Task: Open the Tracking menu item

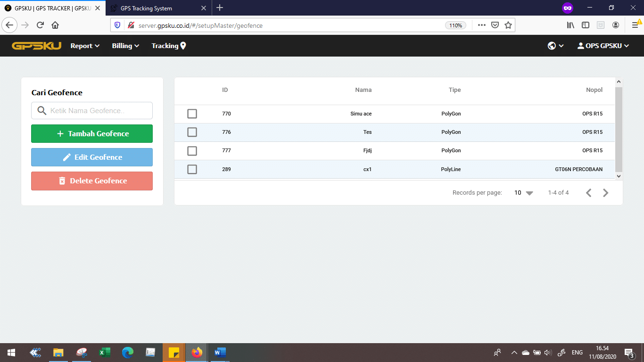Action: click(169, 46)
